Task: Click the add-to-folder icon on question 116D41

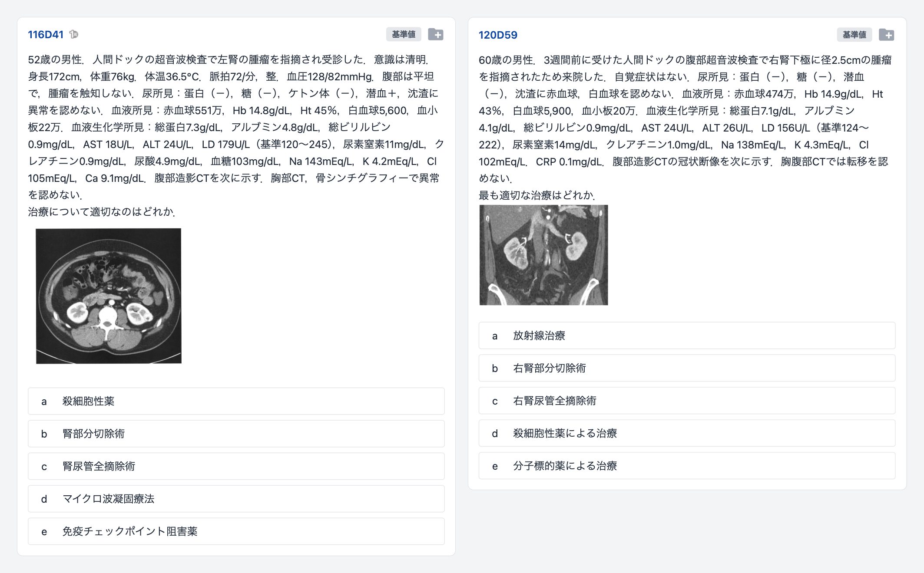Action: tap(435, 34)
